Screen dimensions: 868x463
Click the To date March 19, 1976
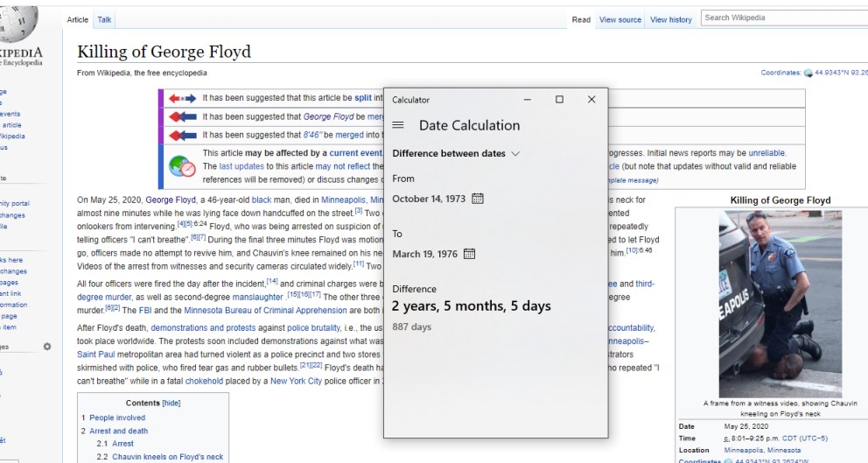(x=425, y=254)
